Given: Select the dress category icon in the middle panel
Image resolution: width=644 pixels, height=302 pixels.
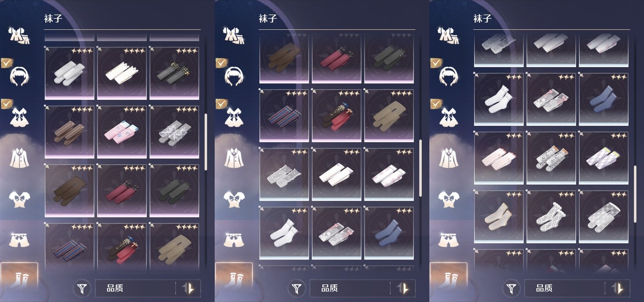Looking at the screenshot, I should click(x=234, y=117).
